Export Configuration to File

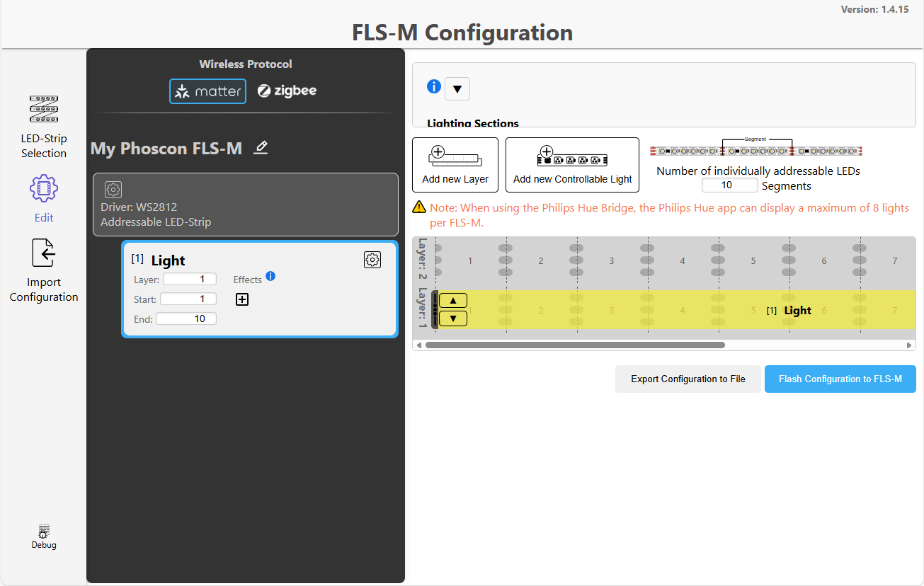(x=688, y=379)
